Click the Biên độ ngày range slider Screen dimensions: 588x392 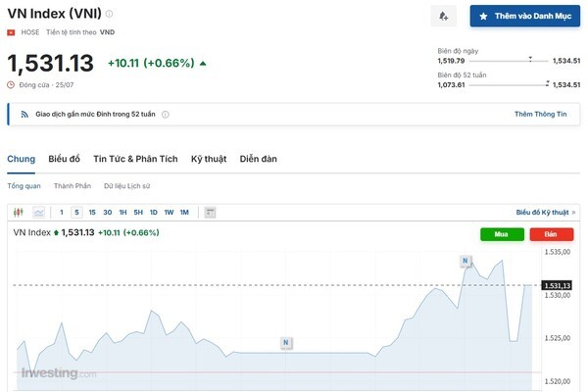pyautogui.click(x=509, y=61)
